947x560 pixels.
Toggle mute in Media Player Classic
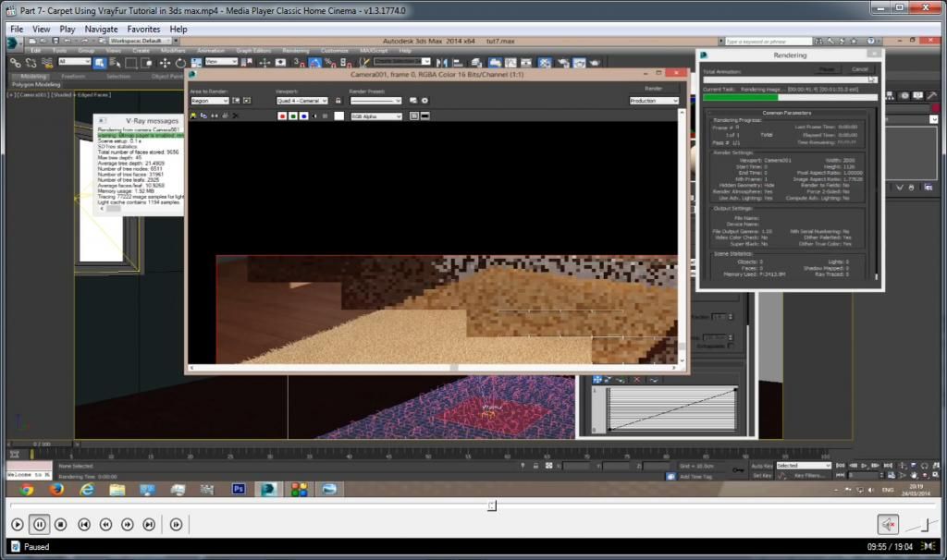click(x=888, y=525)
